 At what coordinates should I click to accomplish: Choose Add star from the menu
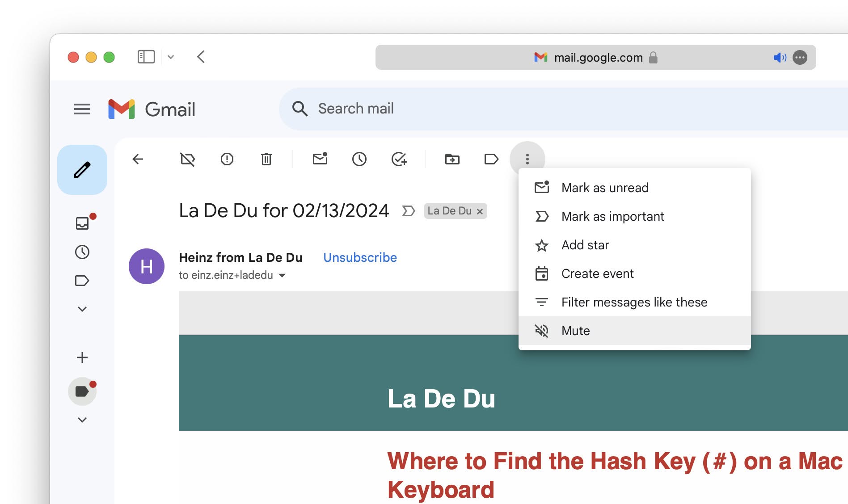click(x=635, y=245)
